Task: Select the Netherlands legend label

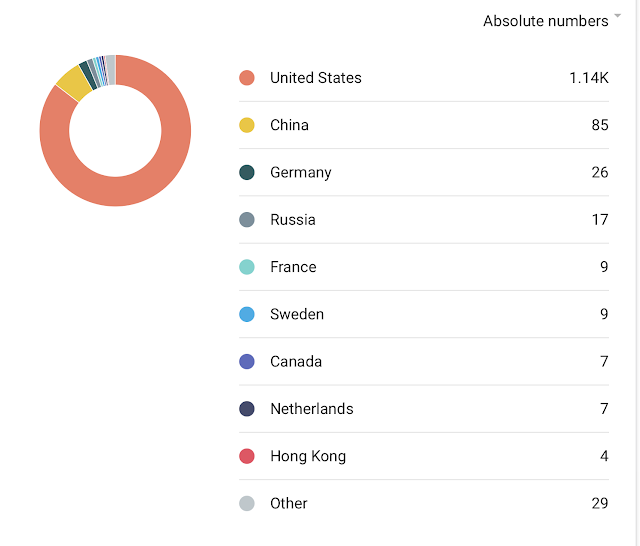Action: [312, 409]
